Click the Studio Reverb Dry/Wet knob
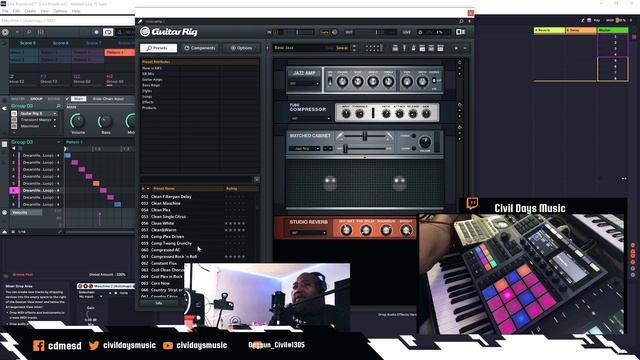 click(346, 230)
